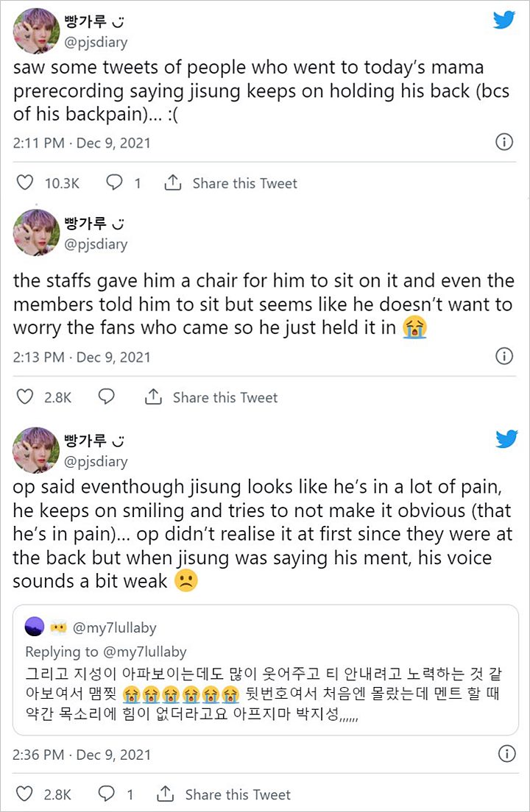Open the info icon beside 2:11 PM timestamp
530x812 pixels.
(x=504, y=142)
